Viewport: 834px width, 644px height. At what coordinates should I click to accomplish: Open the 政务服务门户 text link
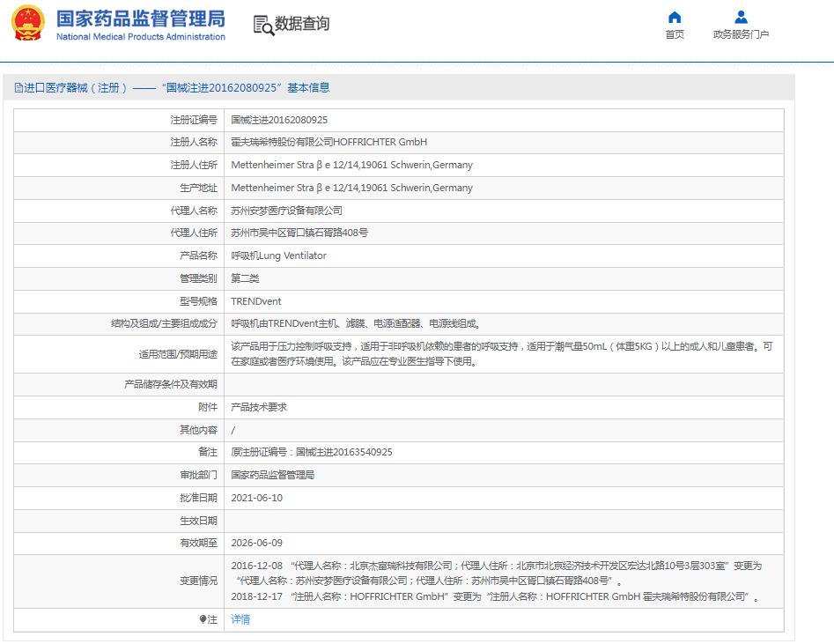tap(741, 35)
